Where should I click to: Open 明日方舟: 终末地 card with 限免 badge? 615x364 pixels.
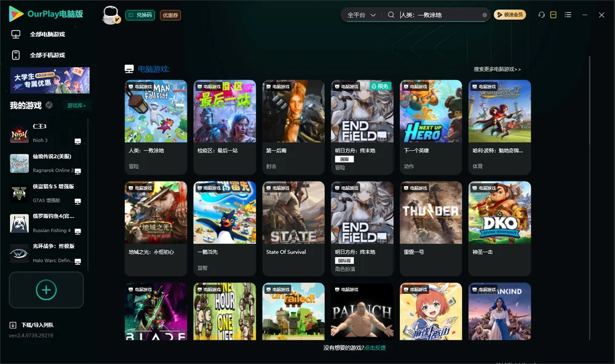pyautogui.click(x=362, y=127)
